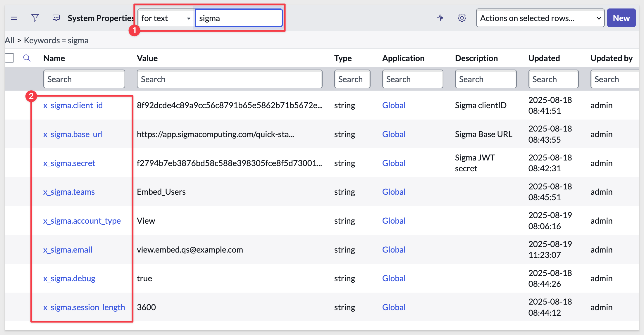The height and width of the screenshot is (335, 644).
Task: Click the 'All' breadcrumb link
Action: [x=9, y=40]
